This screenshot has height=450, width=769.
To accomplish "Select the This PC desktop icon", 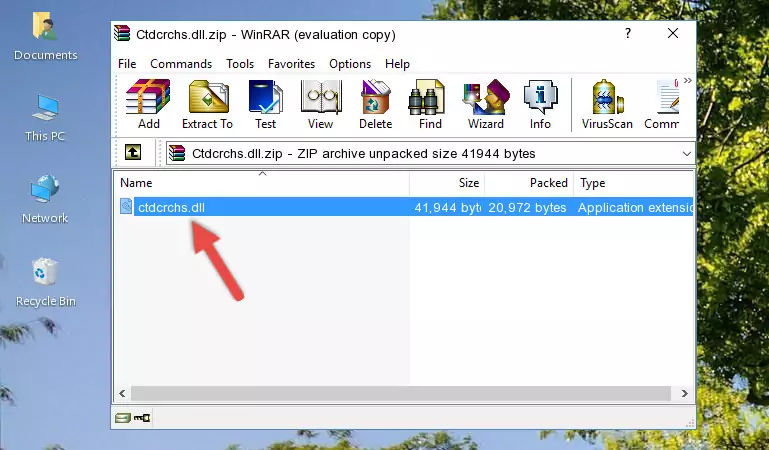I will point(45,118).
